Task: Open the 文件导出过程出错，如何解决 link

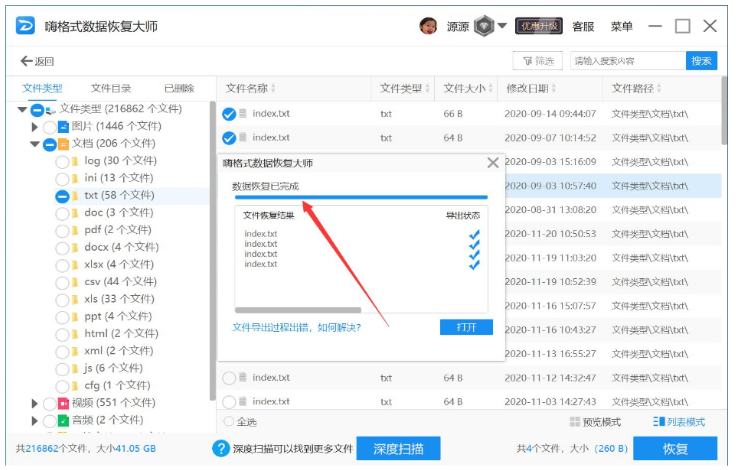Action: point(296,327)
